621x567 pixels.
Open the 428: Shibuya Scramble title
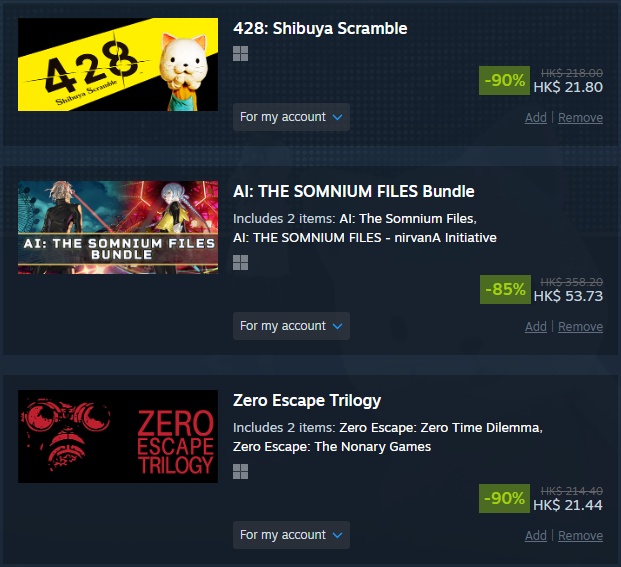tap(320, 29)
